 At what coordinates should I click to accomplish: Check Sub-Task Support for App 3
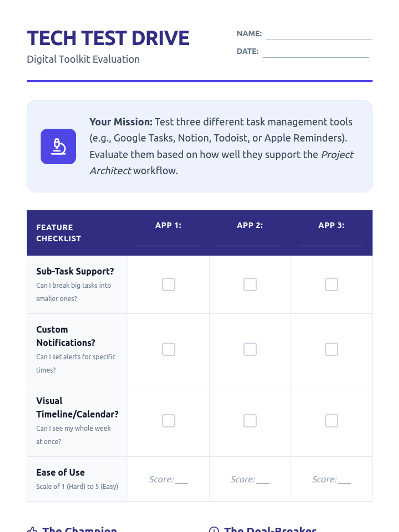click(332, 285)
